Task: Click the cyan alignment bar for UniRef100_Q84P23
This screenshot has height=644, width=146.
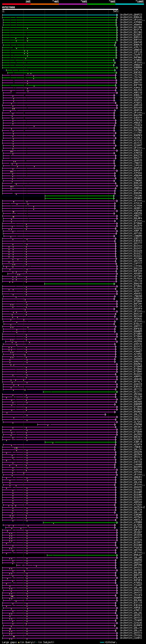Action: (60, 15)
